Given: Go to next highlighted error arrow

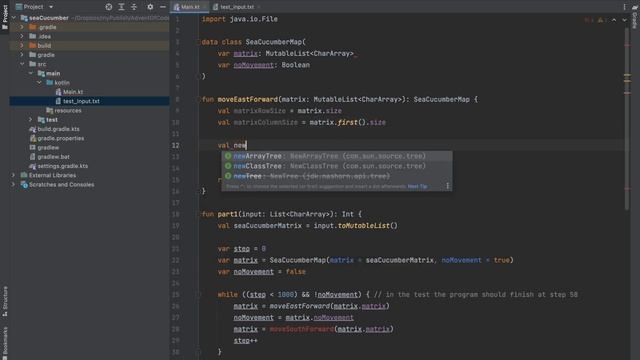Looking at the screenshot, I should (x=624, y=20).
